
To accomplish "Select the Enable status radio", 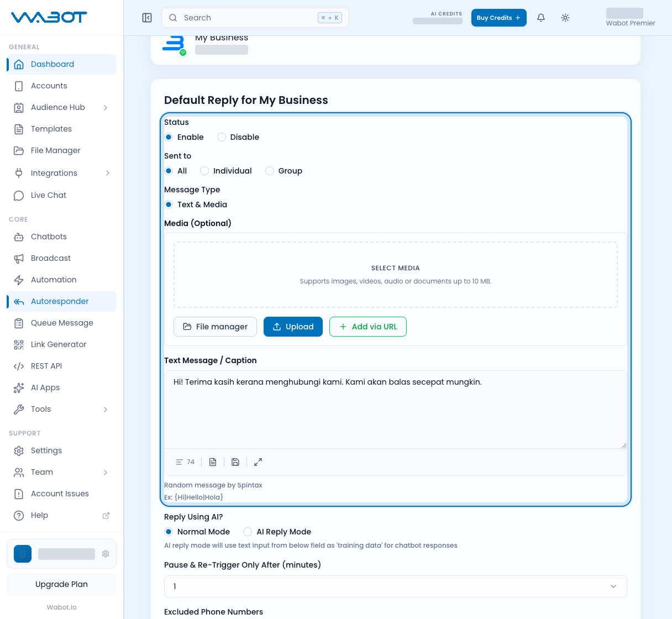I will (169, 137).
